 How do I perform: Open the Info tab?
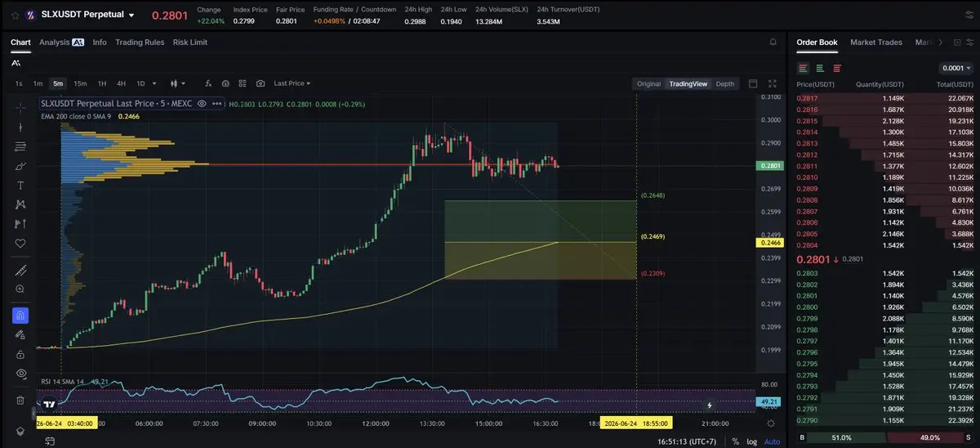point(100,42)
